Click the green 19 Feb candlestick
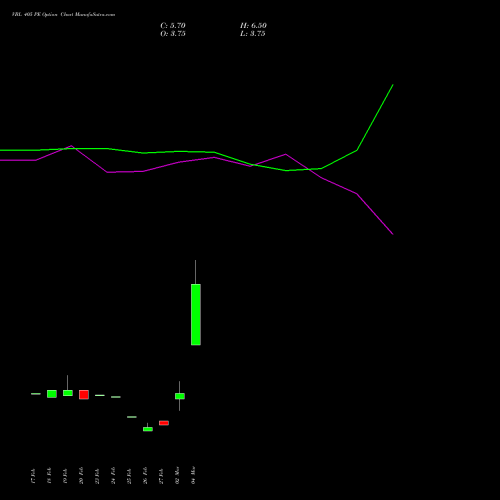 coord(68,393)
